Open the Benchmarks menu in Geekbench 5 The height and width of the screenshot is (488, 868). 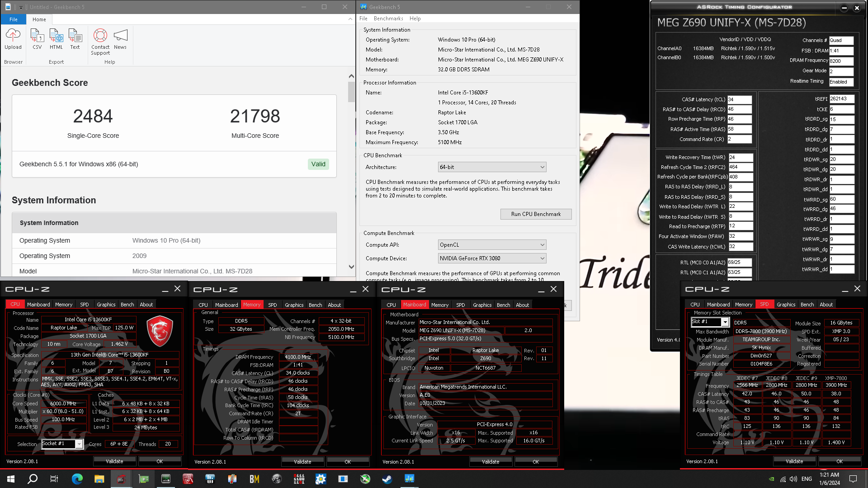pyautogui.click(x=388, y=19)
